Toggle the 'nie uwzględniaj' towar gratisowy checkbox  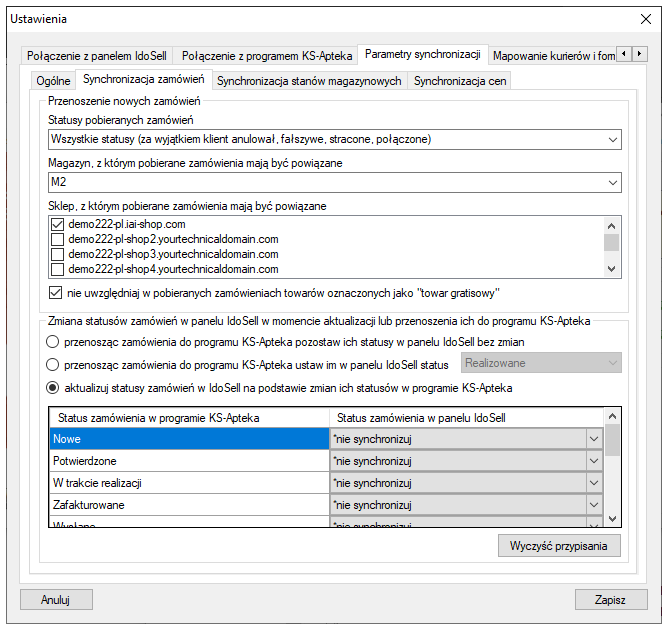(x=57, y=293)
